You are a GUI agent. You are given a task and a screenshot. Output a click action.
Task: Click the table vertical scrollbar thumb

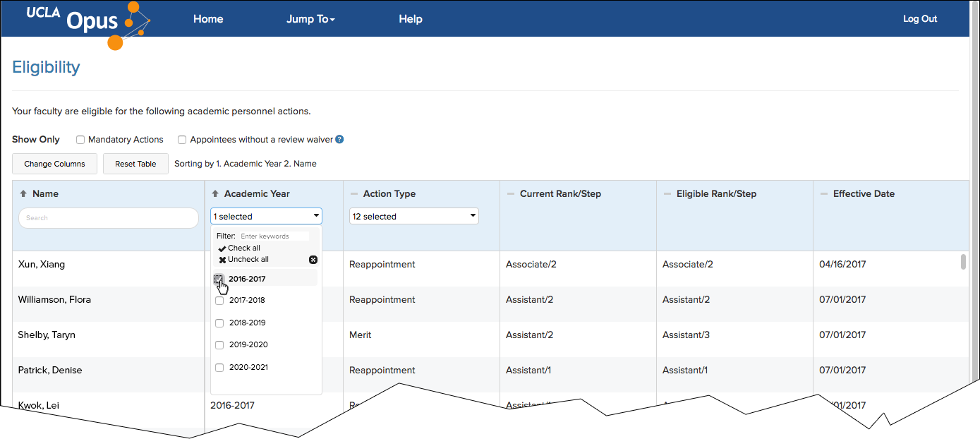click(963, 262)
